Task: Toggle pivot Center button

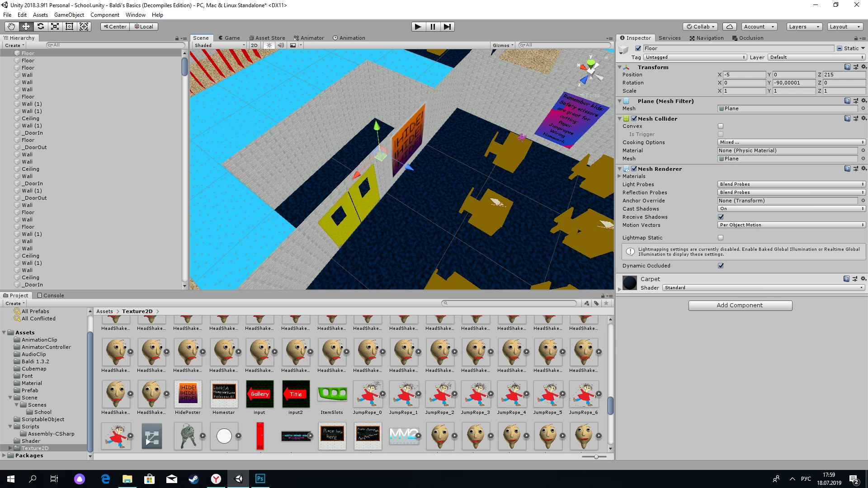Action: click(x=115, y=27)
